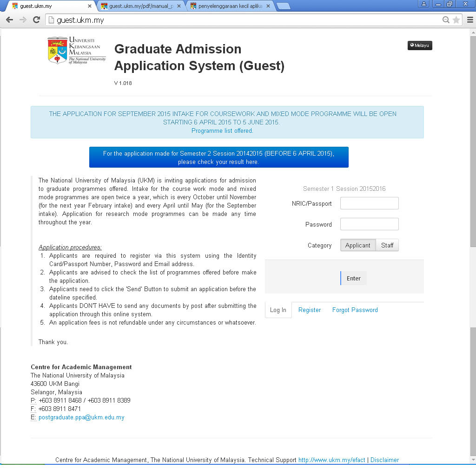
Task: Click the blue check your result banner
Action: [218, 157]
